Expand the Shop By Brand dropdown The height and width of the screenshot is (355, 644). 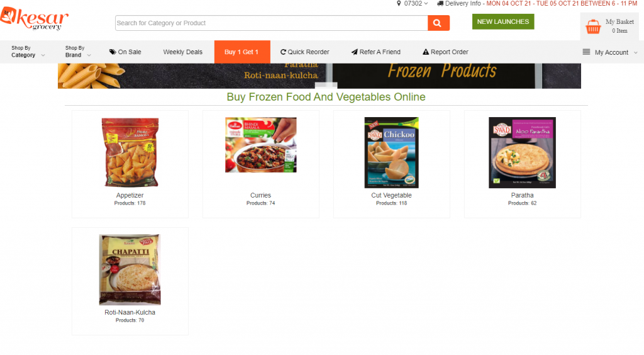pos(77,52)
